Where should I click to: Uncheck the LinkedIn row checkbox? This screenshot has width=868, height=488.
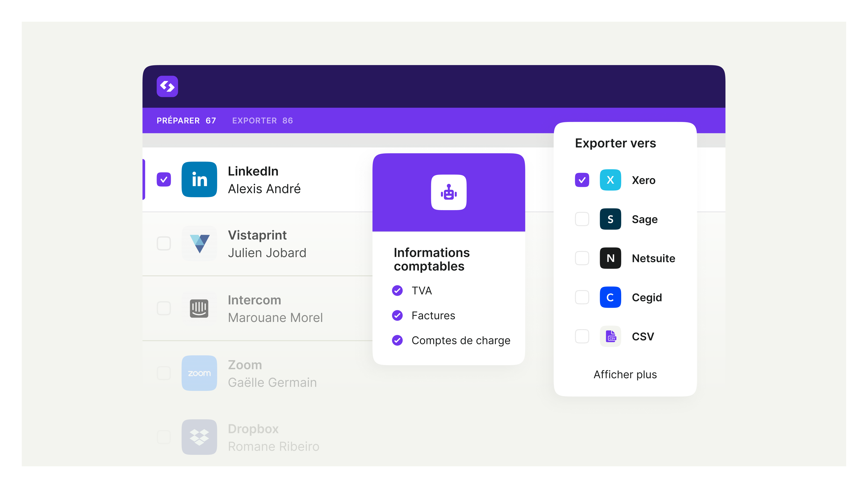click(x=164, y=179)
